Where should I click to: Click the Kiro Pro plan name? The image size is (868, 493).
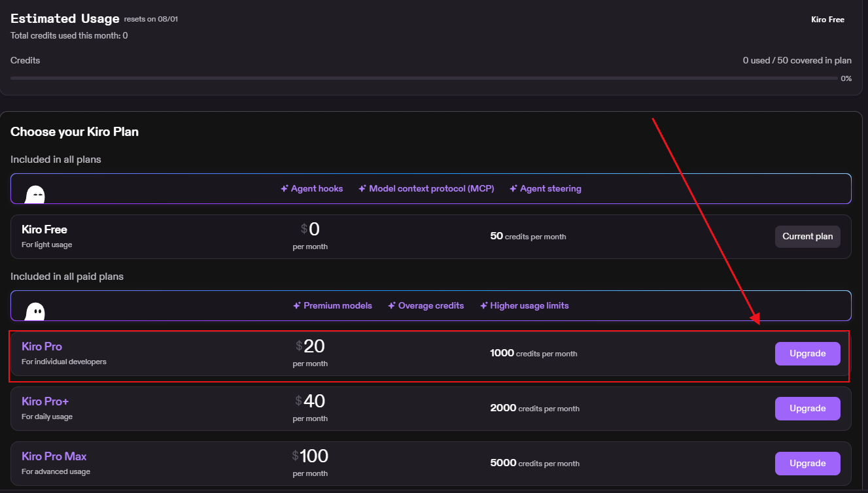coord(42,347)
